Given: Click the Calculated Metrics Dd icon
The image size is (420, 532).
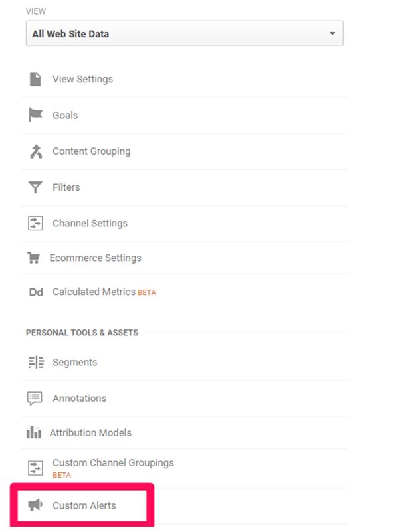Looking at the screenshot, I should pos(36,292).
